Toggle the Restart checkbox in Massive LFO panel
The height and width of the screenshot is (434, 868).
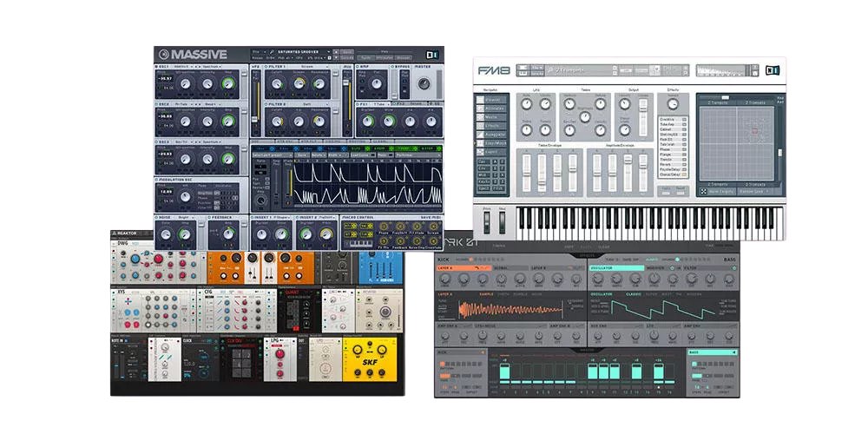[266, 187]
